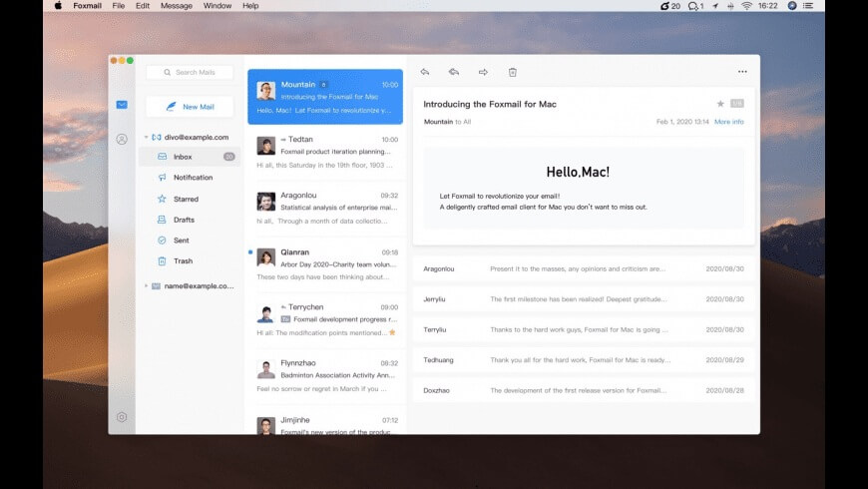Delete the email with the trash icon

(x=513, y=72)
